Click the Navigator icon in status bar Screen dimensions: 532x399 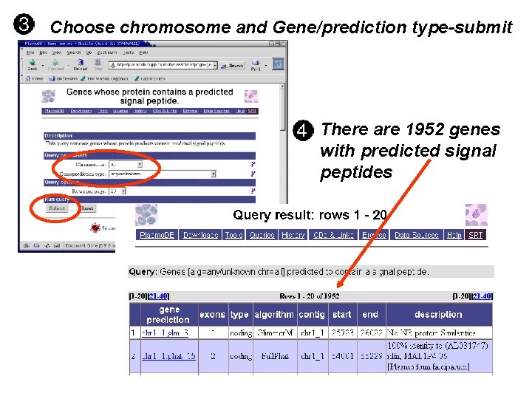26,245
